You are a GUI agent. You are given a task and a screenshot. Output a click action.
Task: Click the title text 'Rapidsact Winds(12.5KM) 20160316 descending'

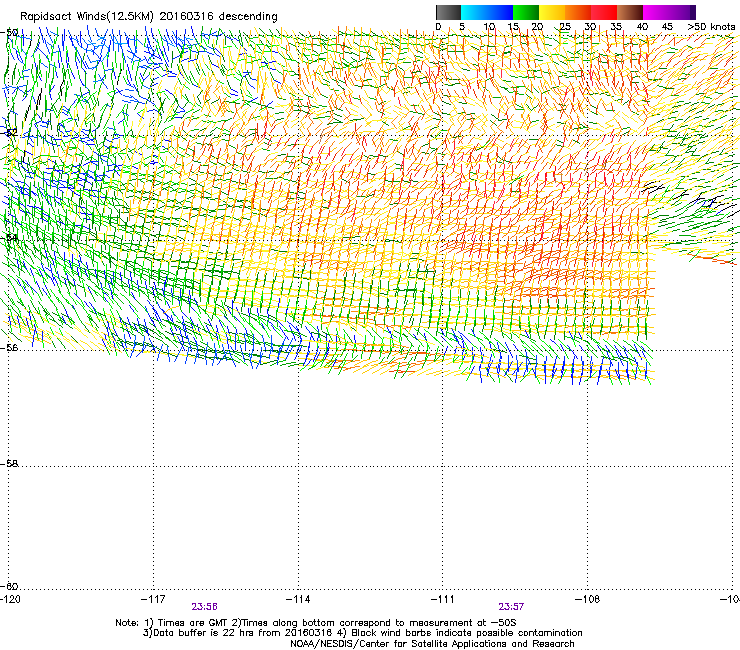tap(149, 17)
